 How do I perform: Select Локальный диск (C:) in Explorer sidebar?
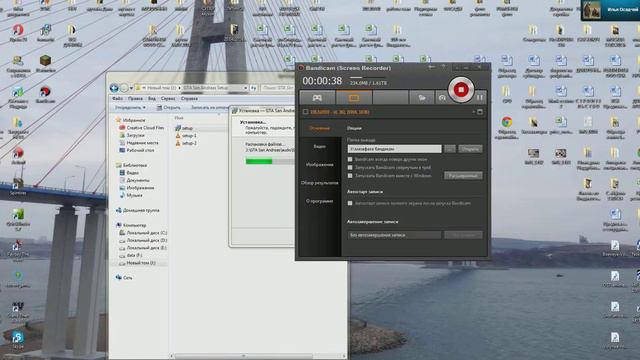pos(143,233)
